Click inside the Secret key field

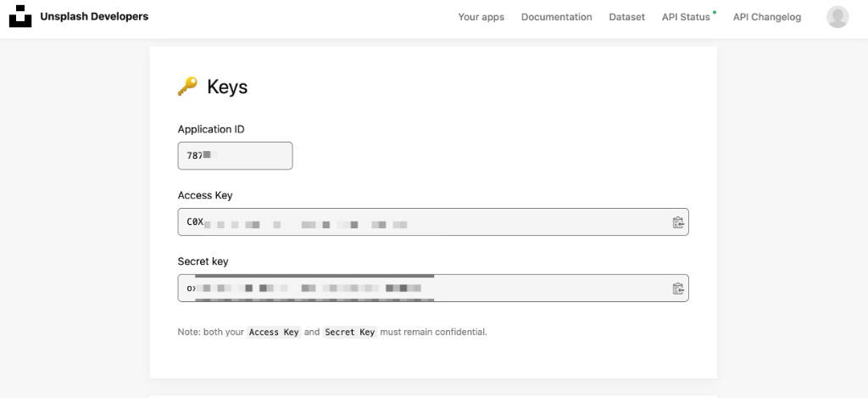(433, 289)
